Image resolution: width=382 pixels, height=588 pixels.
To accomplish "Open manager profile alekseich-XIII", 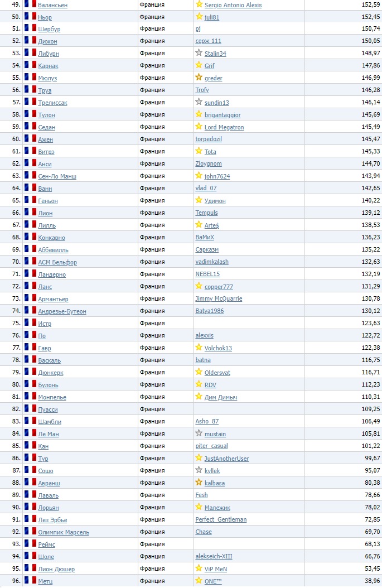I will pyautogui.click(x=214, y=557).
